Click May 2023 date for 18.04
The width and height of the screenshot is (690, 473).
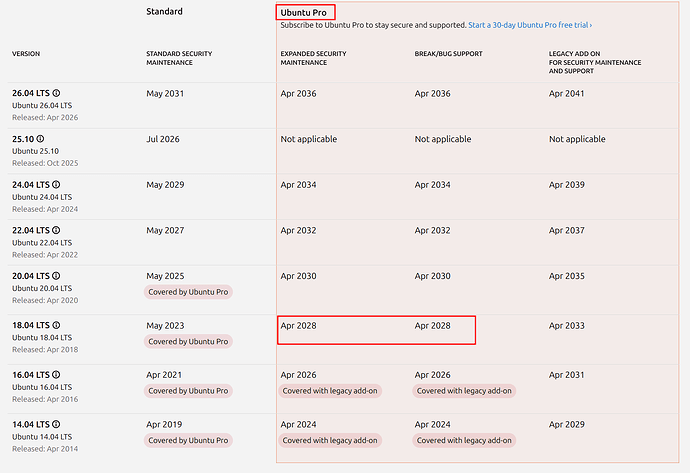(x=165, y=326)
